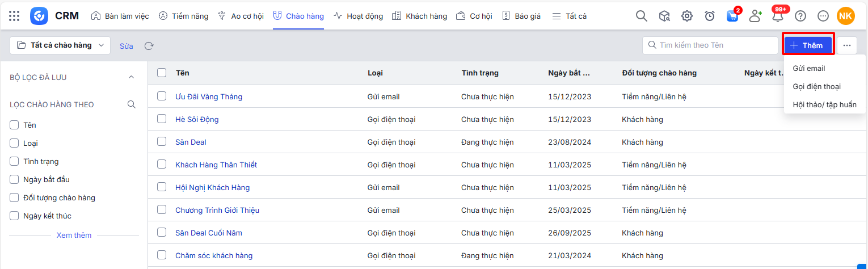Tick the Tình trạng filter checkbox
Image resolution: width=868 pixels, height=269 pixels.
coord(15,161)
